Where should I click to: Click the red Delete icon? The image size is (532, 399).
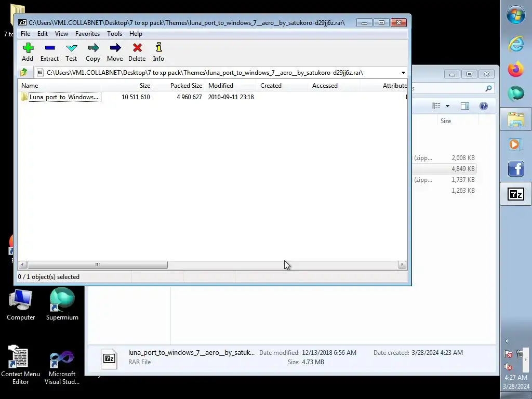[x=137, y=52]
